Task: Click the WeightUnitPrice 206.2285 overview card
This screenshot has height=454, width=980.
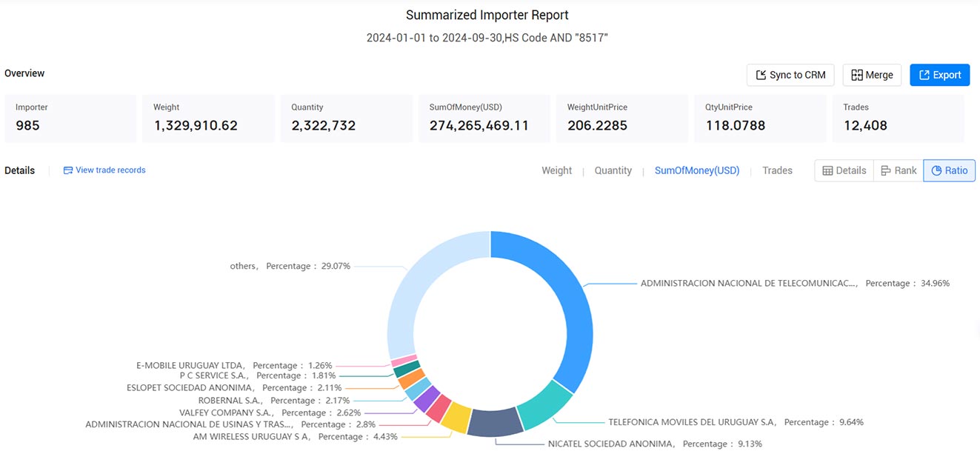Action: click(622, 118)
